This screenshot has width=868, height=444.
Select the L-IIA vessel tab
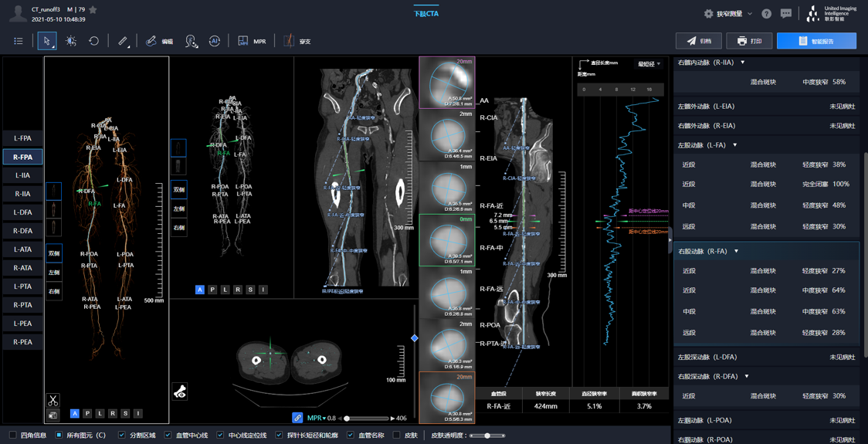[22, 175]
